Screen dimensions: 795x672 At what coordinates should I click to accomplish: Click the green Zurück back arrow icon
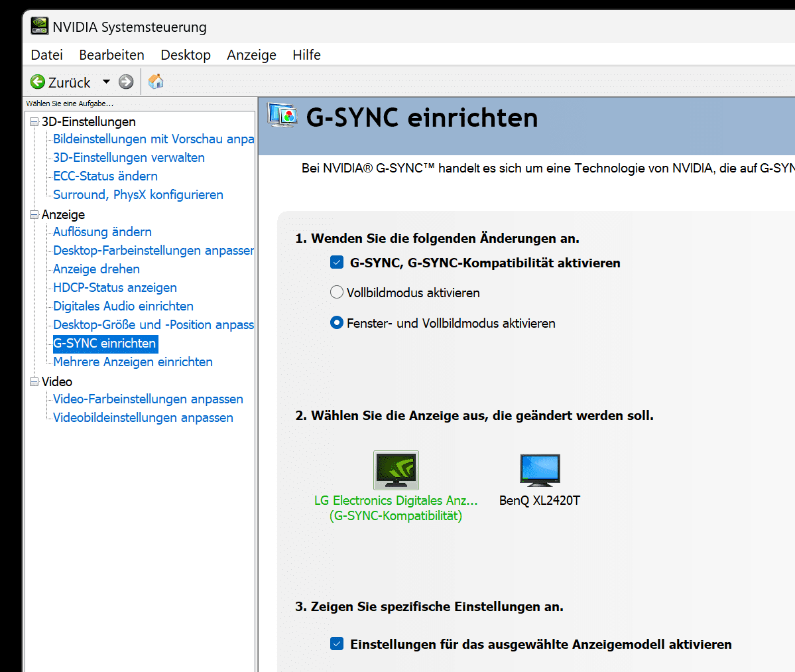38,82
